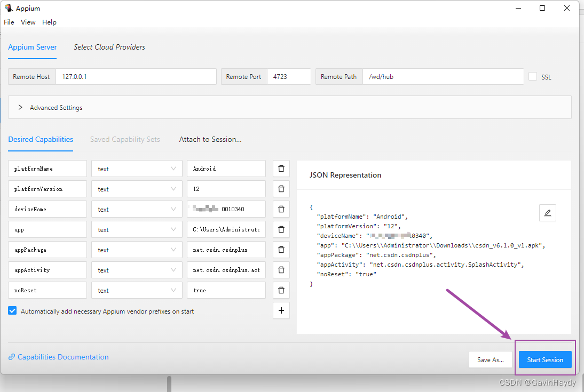Click the "platformName": "Android" JSON line
The width and height of the screenshot is (584, 392).
coord(362,217)
